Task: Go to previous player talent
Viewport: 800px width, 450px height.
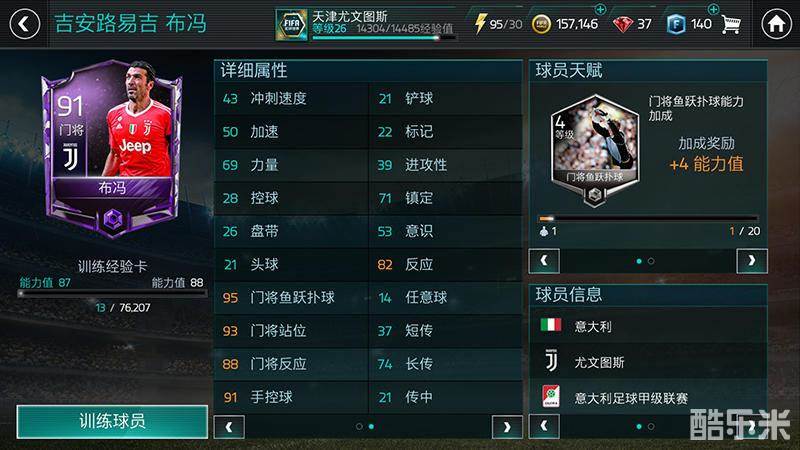Action: 544,261
